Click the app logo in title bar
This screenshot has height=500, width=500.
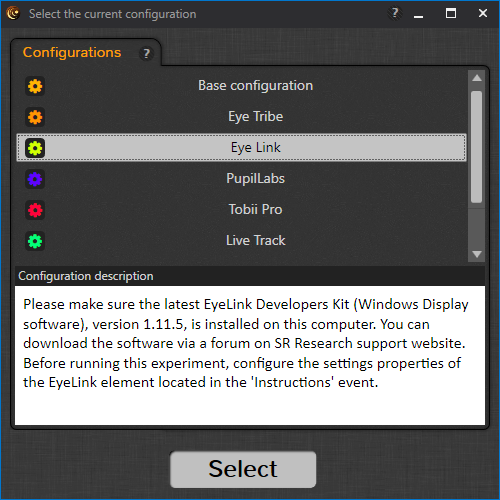coord(13,13)
